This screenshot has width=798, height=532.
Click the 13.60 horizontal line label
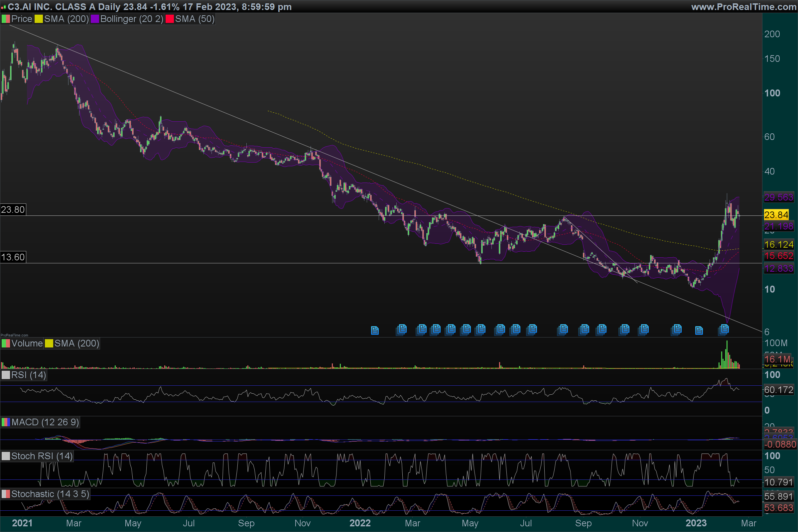point(13,257)
